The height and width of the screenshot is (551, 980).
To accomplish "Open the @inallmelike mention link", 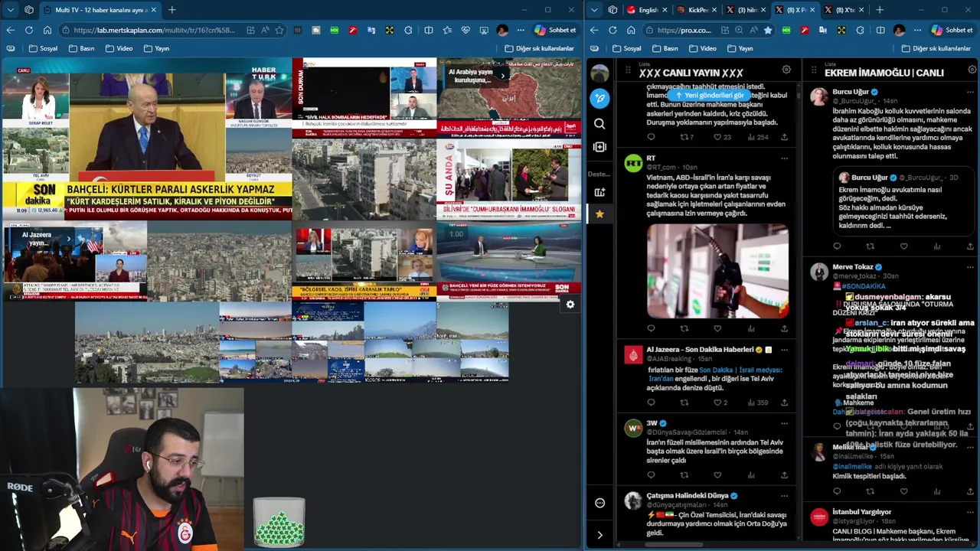I will 852,466.
